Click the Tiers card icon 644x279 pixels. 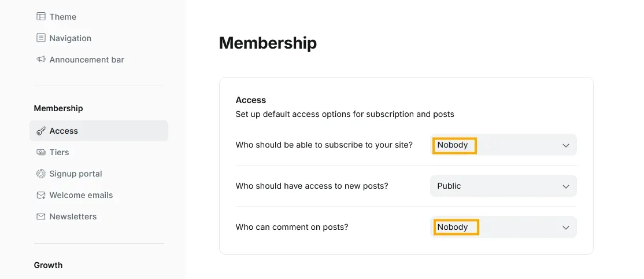point(40,152)
